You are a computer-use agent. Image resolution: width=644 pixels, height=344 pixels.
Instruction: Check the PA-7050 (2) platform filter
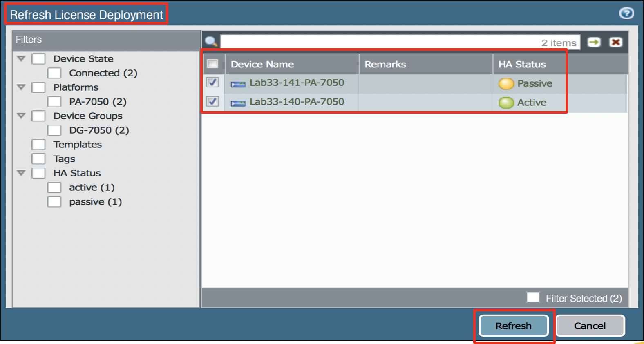pyautogui.click(x=54, y=102)
